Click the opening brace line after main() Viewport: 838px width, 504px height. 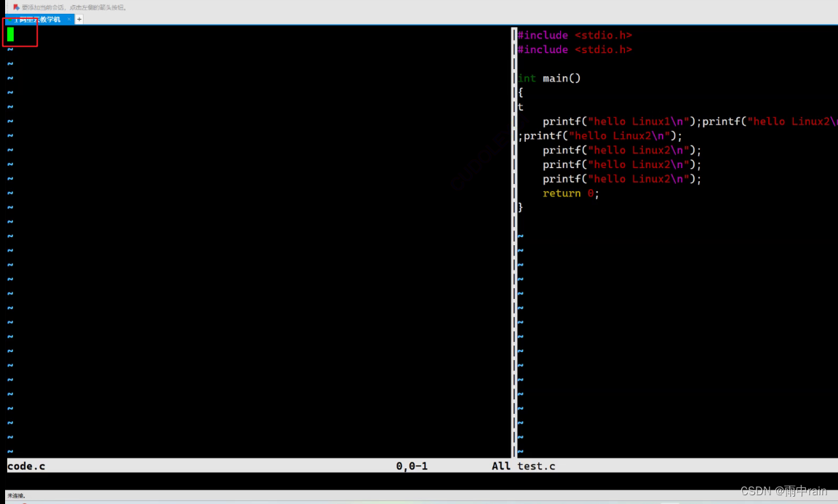521,92
